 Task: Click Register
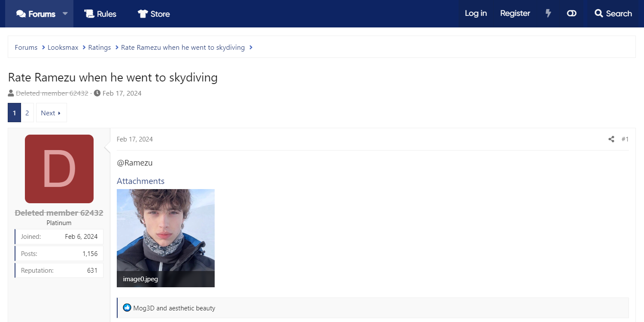click(x=515, y=13)
